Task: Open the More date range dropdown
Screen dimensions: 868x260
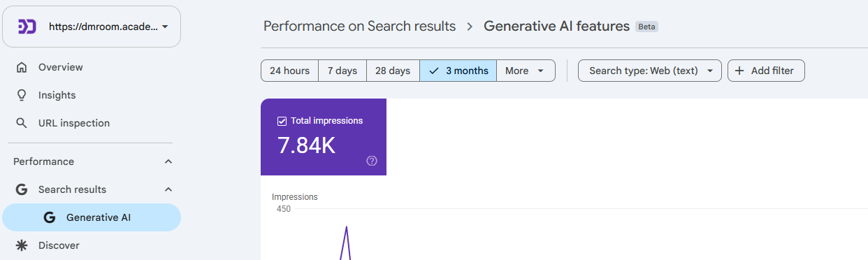Action: [x=526, y=71]
